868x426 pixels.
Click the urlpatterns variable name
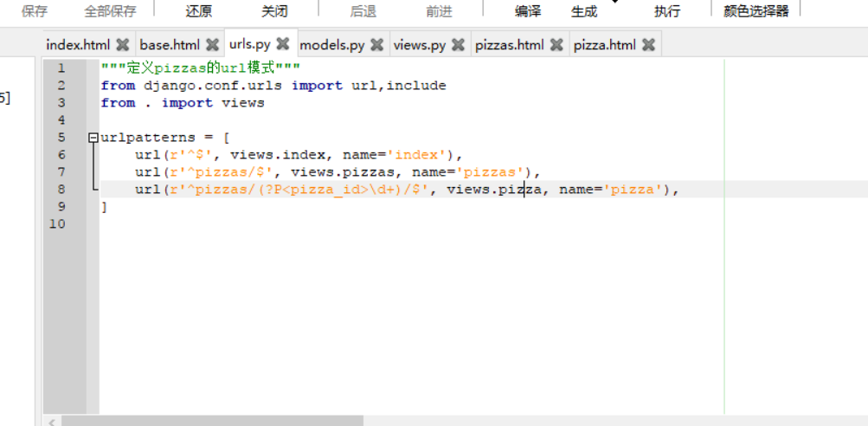pos(148,138)
